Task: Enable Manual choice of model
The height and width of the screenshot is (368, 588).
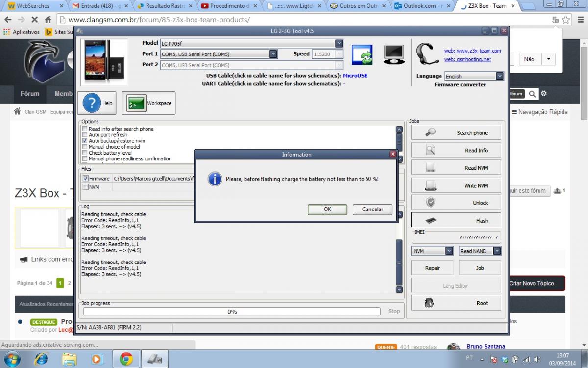Action: [x=85, y=147]
